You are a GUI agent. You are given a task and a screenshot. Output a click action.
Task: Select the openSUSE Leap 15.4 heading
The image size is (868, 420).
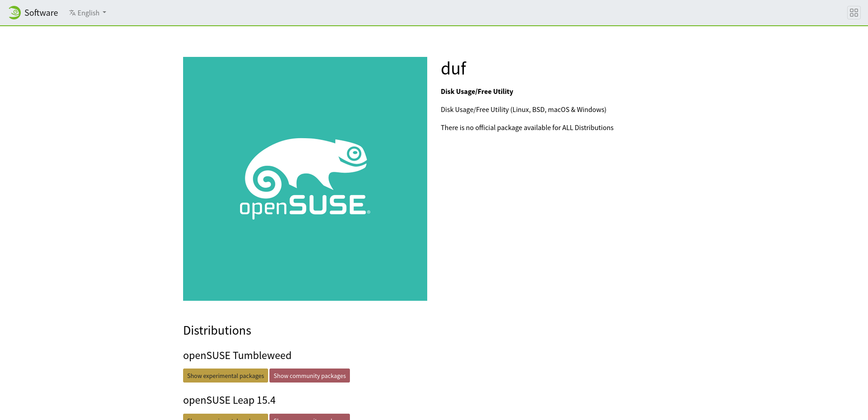229,400
